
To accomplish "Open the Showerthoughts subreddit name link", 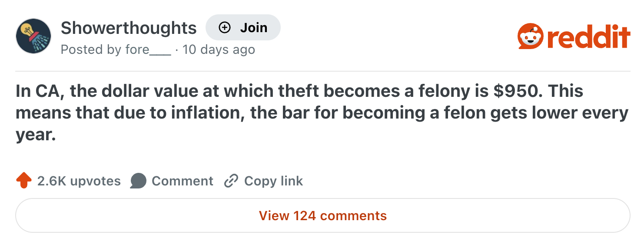I will [x=129, y=28].
